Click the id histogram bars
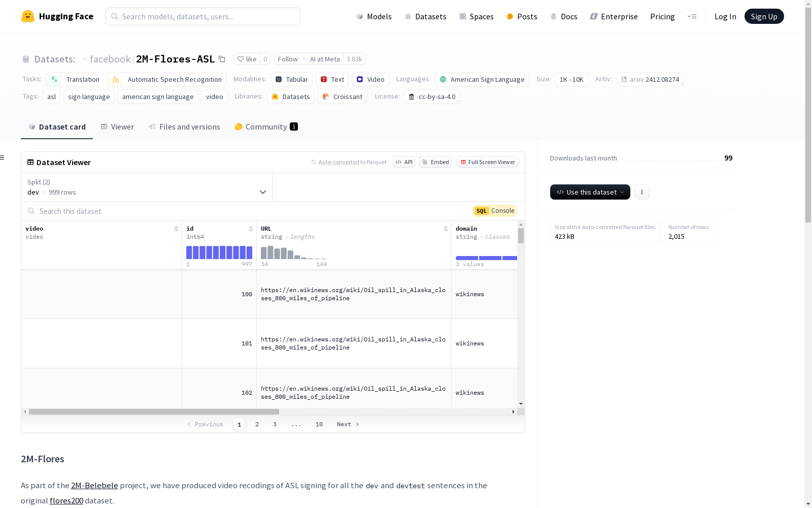 (x=219, y=252)
